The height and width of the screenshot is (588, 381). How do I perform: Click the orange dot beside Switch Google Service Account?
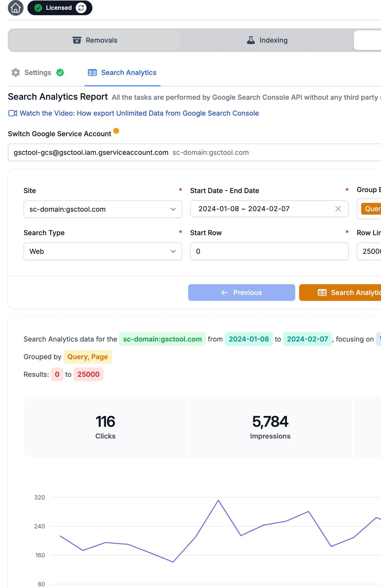click(x=116, y=131)
